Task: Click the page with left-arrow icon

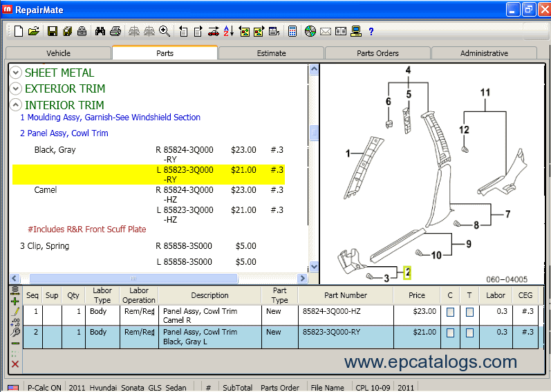Action: pos(183,31)
